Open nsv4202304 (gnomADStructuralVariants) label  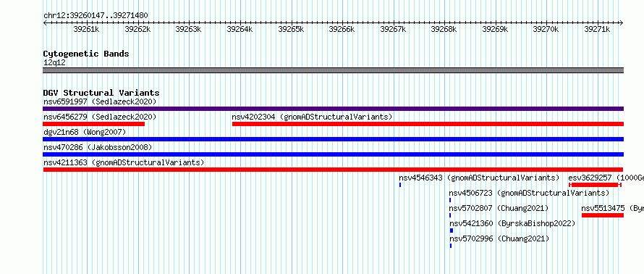312,117
